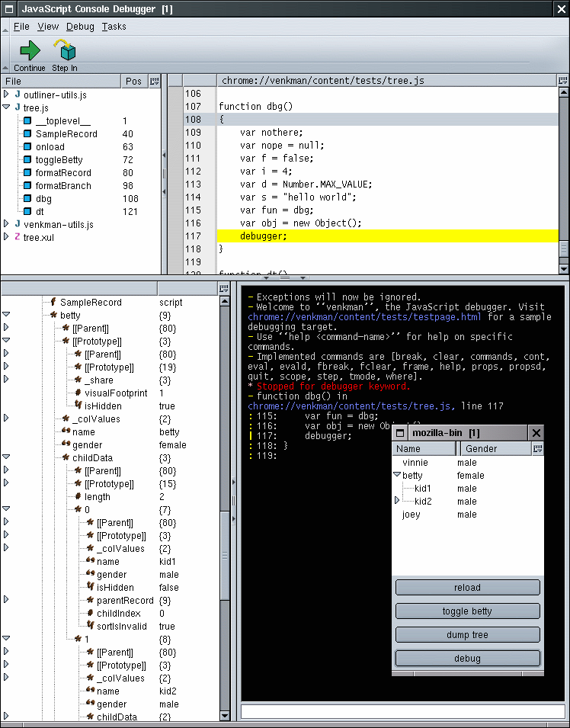Click variables panel scrollbar up arrow
This screenshot has width=570, height=728.
coord(225,301)
